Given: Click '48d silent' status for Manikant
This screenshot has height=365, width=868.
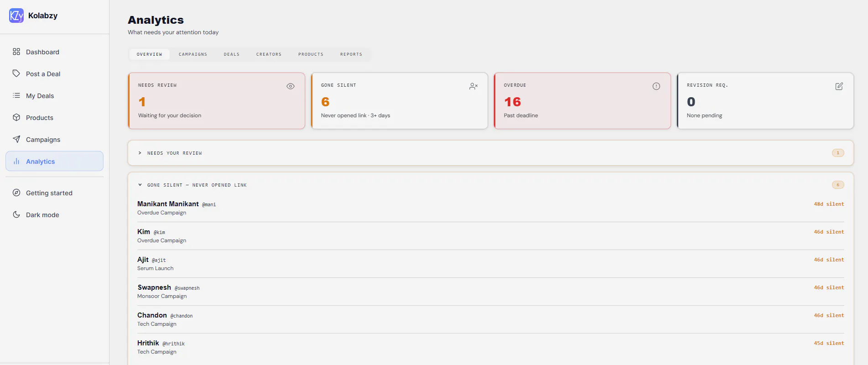Looking at the screenshot, I should click(829, 204).
